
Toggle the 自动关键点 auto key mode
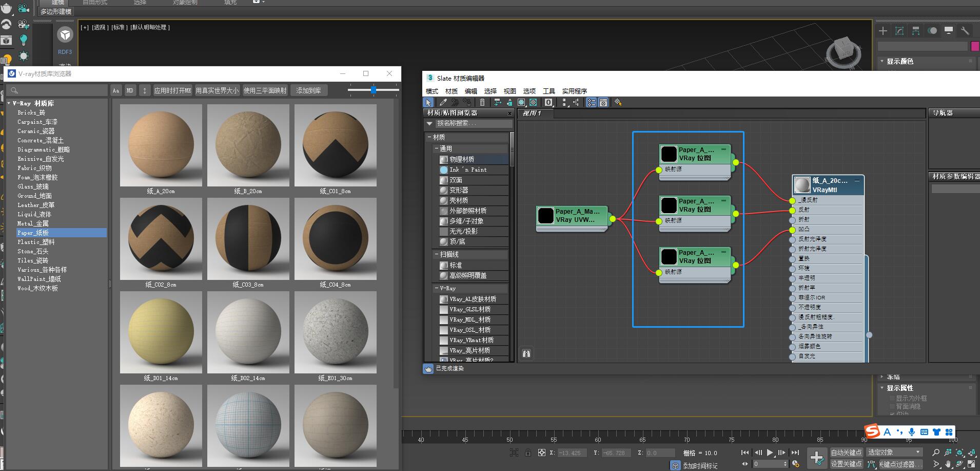coord(846,453)
